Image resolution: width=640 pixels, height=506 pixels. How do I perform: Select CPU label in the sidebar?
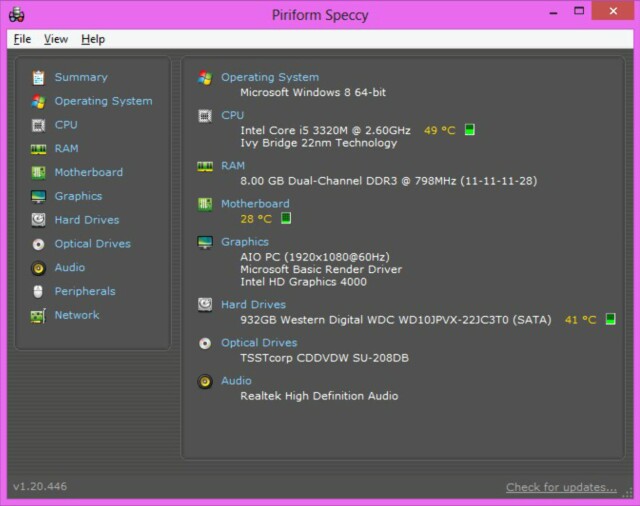click(66, 125)
